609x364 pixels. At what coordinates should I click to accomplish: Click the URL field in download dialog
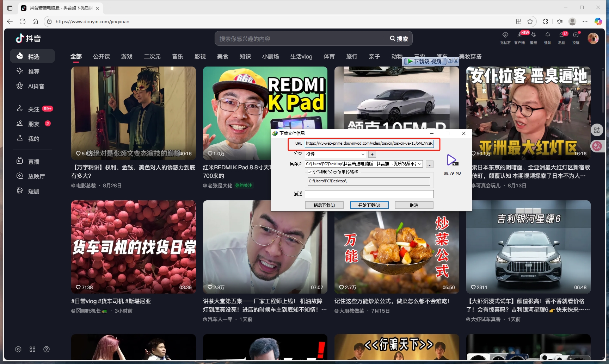point(369,143)
